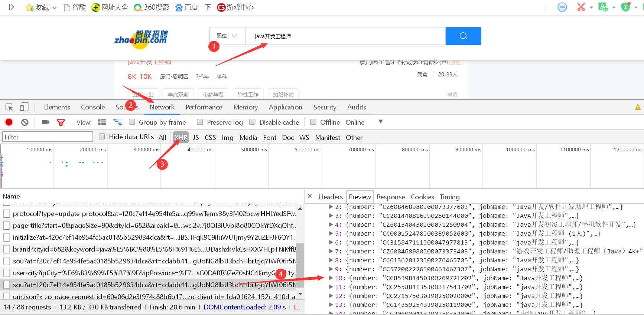
Task: Expand JSON item 12 in Preview
Action: (331, 296)
